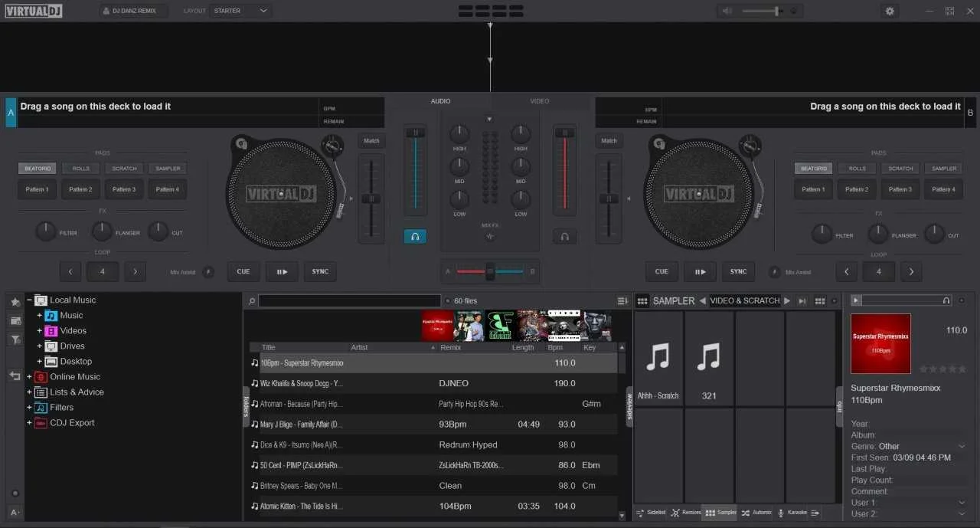This screenshot has width=980, height=528.
Task: Select ROLLS pad mode on deck A
Action: click(x=81, y=169)
